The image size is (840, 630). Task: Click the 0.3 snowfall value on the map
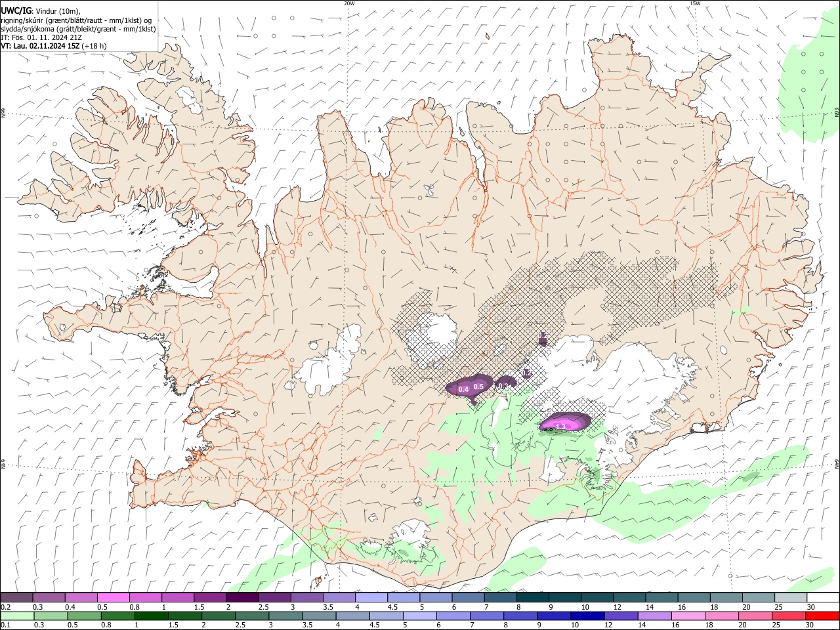503,385
